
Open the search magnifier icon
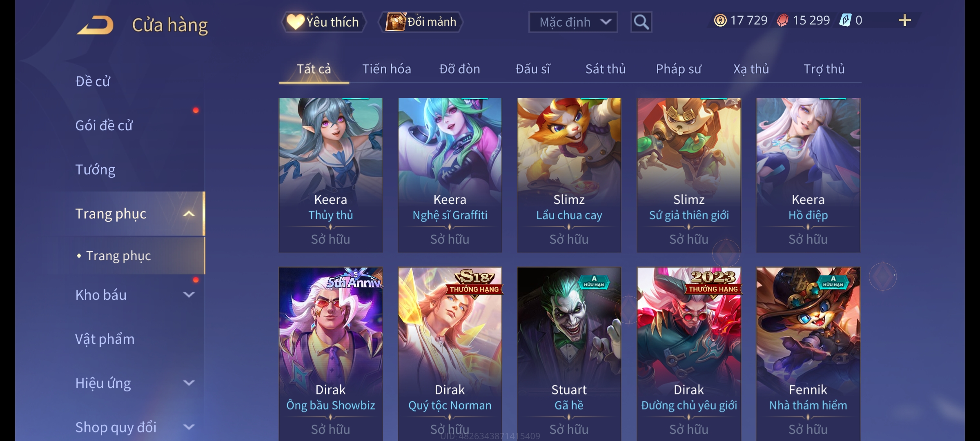[641, 22]
